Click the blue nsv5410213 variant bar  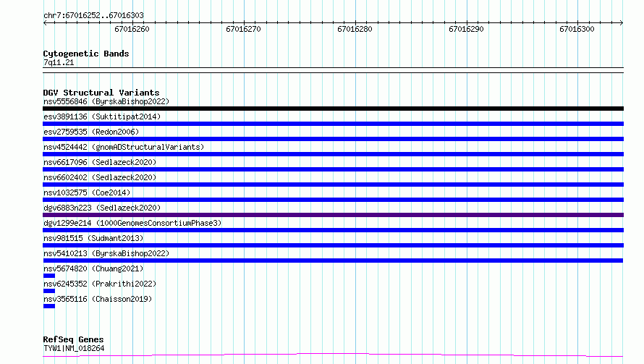[x=333, y=261]
